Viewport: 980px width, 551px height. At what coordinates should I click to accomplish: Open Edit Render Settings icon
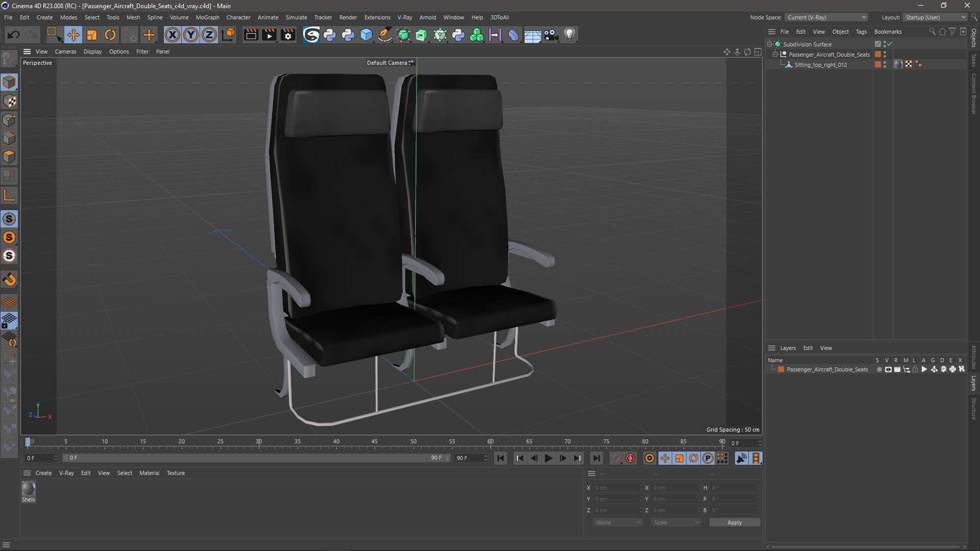tap(288, 35)
